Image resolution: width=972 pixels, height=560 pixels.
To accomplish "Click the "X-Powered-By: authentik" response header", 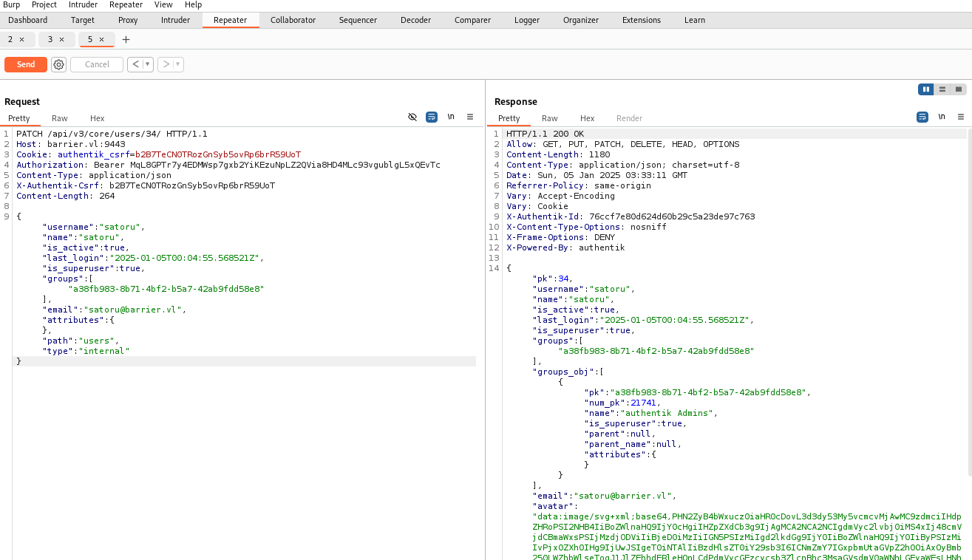I will pyautogui.click(x=565, y=247).
